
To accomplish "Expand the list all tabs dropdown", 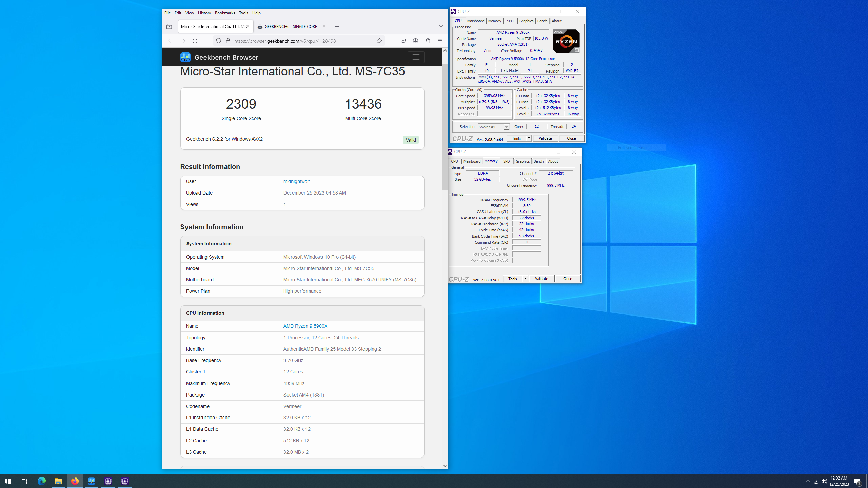I will coord(441,26).
